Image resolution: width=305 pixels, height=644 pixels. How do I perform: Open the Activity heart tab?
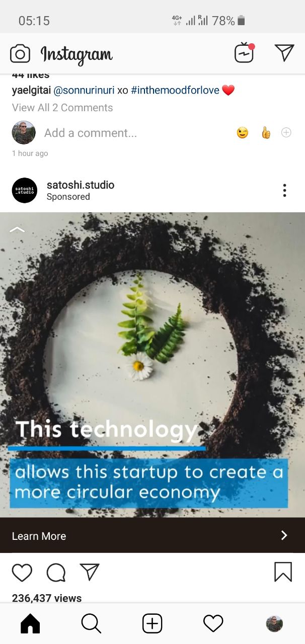tap(213, 624)
